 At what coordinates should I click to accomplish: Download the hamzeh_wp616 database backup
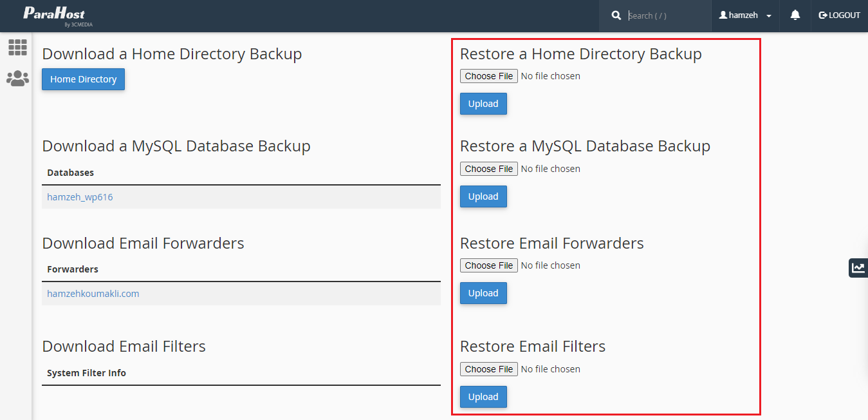[x=80, y=197]
